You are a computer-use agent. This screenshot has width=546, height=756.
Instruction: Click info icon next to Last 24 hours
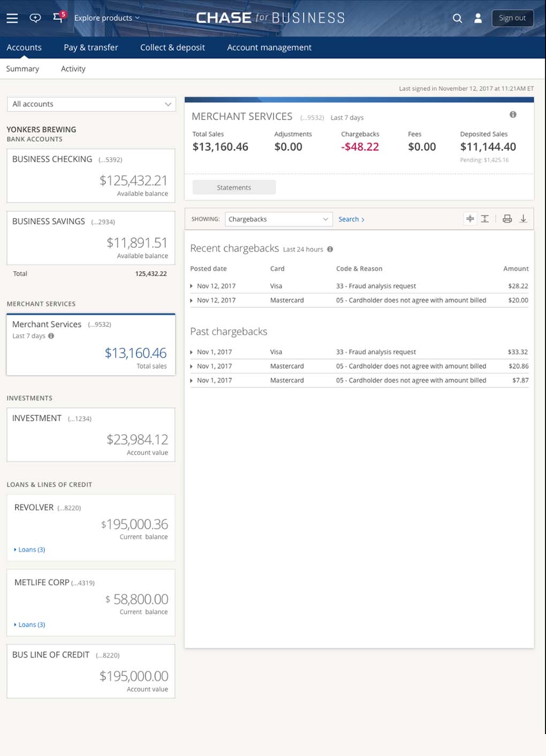coord(330,249)
